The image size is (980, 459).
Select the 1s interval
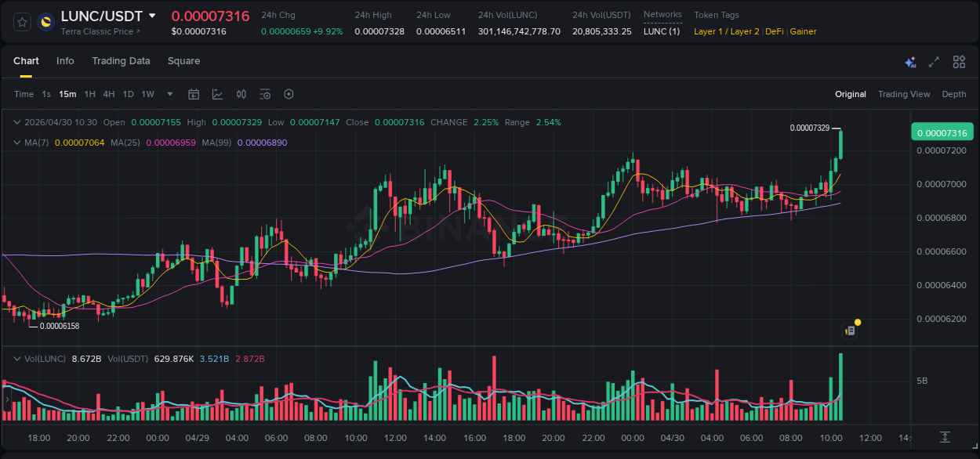click(46, 94)
